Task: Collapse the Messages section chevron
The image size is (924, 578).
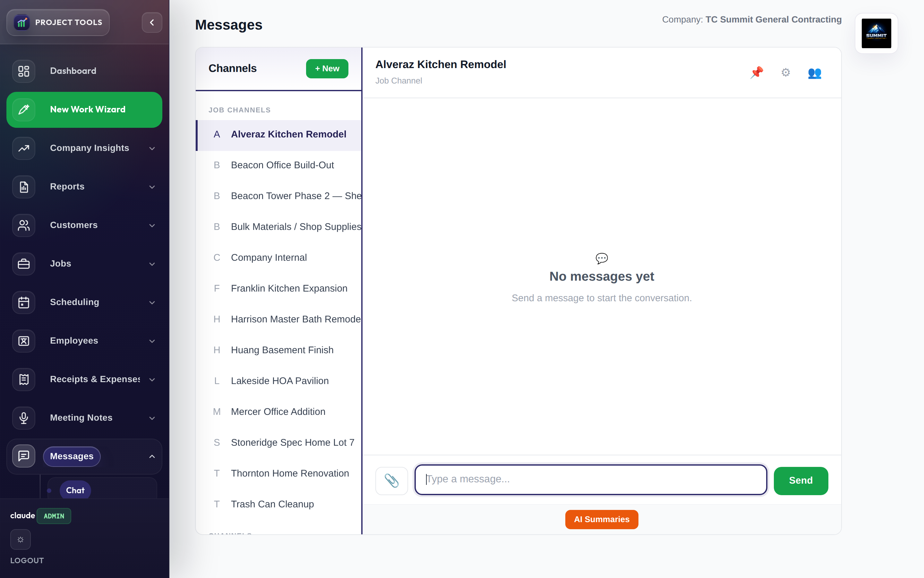Action: click(x=152, y=456)
